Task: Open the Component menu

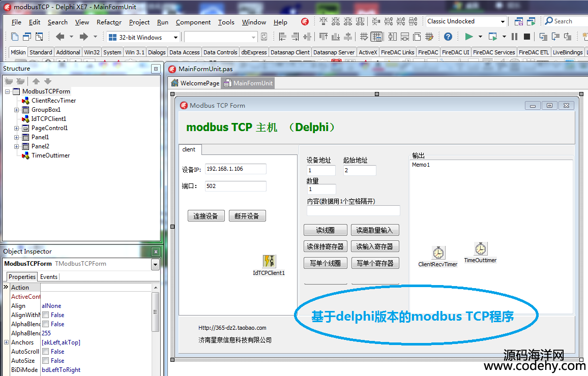Action: click(193, 22)
